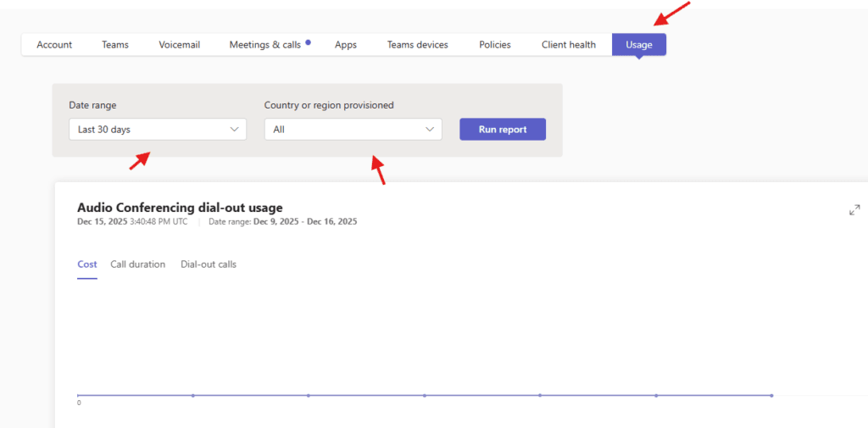868x428 pixels.
Task: Expand the dial-out usage chart to full screen
Action: tap(854, 209)
